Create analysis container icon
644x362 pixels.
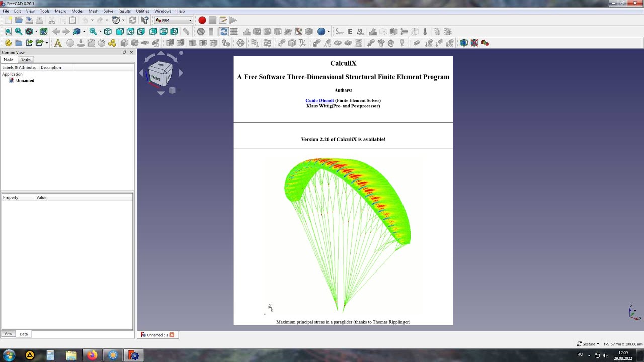tap(58, 43)
